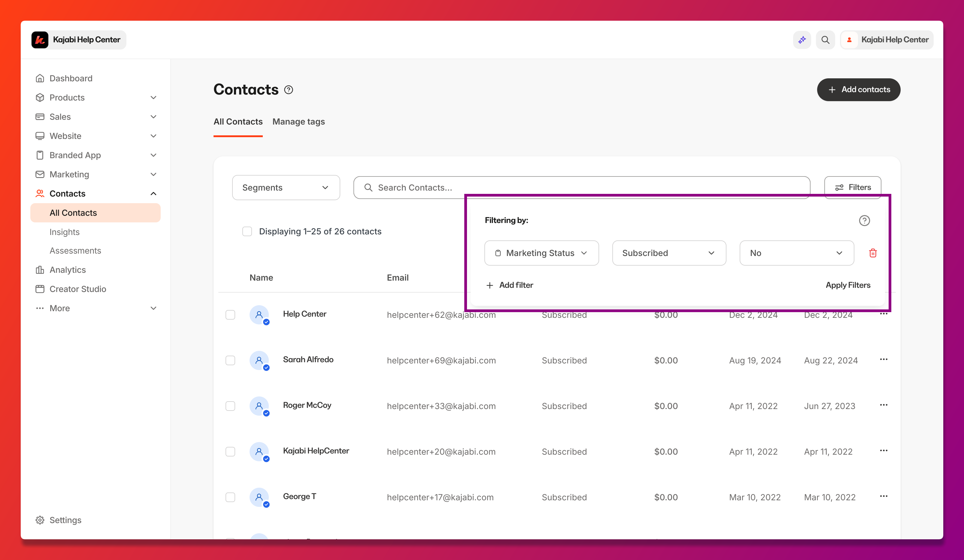
Task: Delete the Marketing Status filter with trash icon
Action: click(873, 253)
